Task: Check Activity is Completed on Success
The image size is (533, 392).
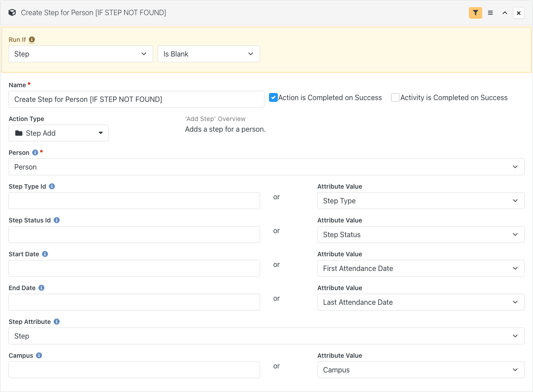Action: 395,97
